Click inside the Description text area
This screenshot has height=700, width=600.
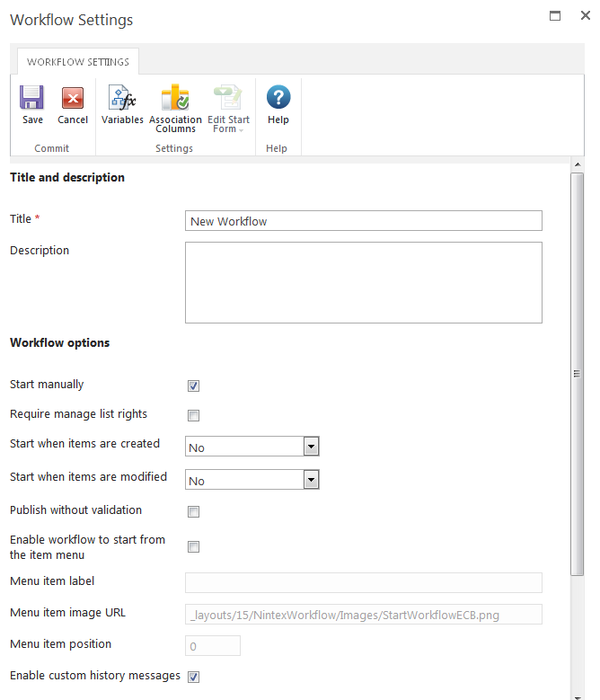[x=363, y=282]
